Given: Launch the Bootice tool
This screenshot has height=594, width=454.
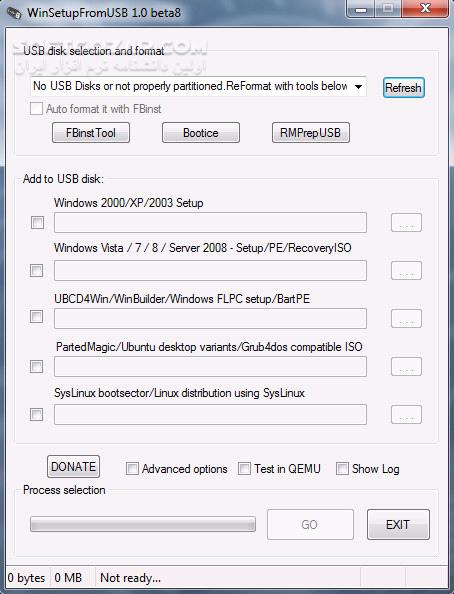Looking at the screenshot, I should point(201,133).
